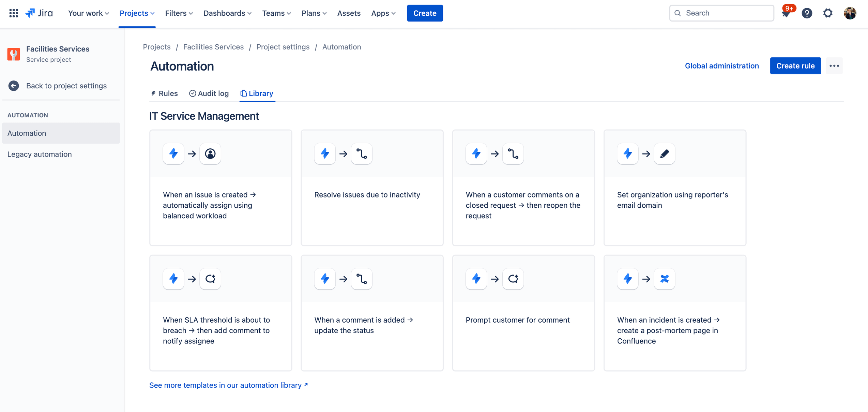This screenshot has width=868, height=412.
Task: Click the post-mortem Confluence page automation icon
Action: (x=664, y=279)
